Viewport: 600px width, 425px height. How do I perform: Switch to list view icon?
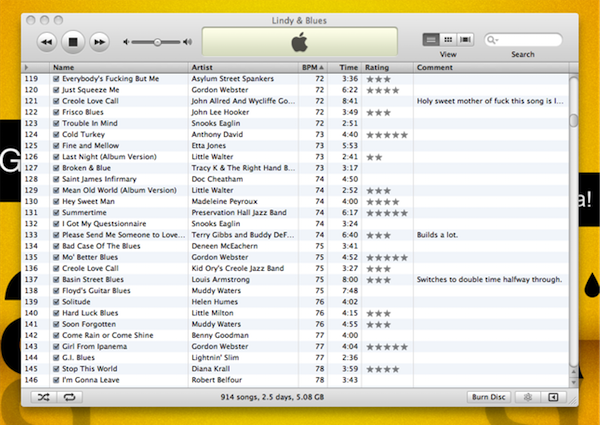pos(431,39)
